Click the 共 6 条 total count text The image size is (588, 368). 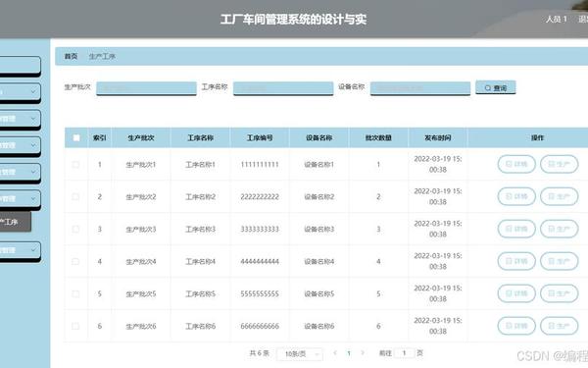click(x=259, y=353)
